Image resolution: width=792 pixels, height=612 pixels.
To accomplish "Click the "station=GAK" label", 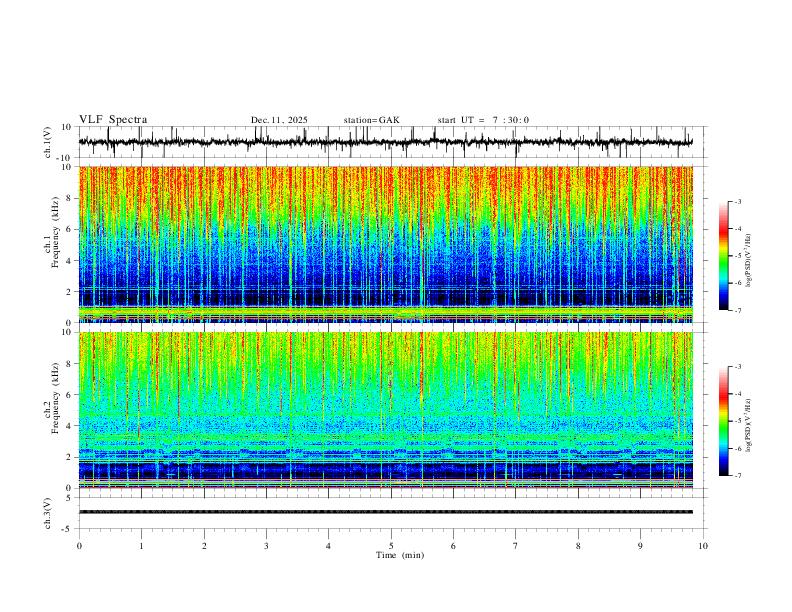I will [x=371, y=120].
